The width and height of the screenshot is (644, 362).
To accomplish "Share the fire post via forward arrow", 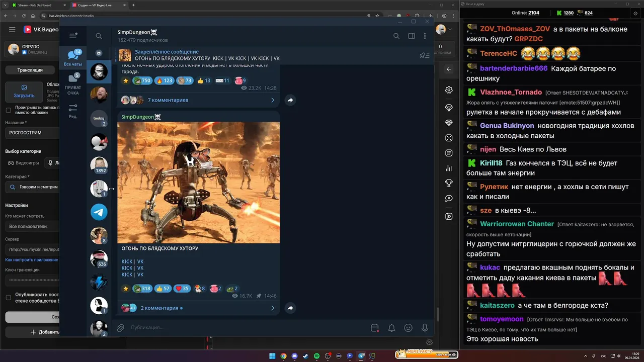I will click(x=290, y=308).
